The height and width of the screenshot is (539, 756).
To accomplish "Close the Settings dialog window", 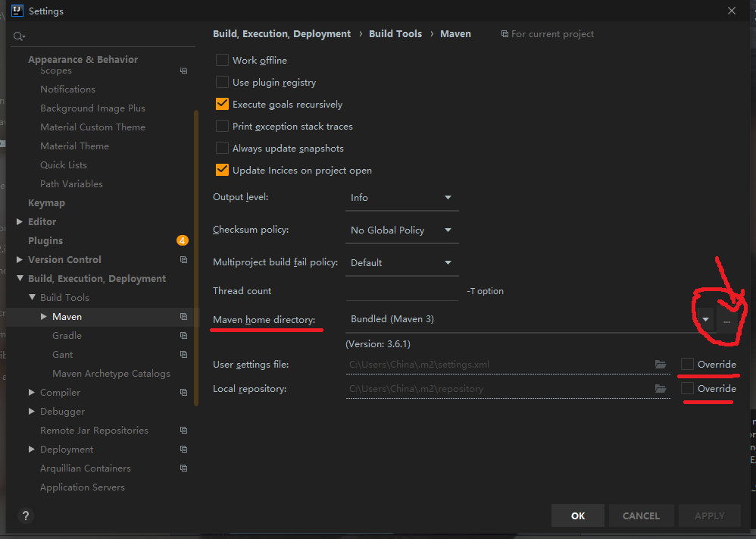I will tap(732, 11).
